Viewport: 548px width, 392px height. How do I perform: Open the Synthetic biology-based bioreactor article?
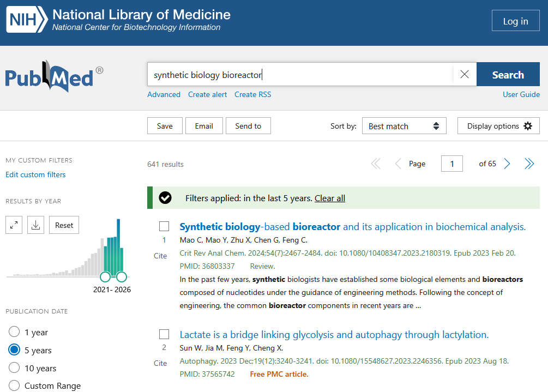353,227
